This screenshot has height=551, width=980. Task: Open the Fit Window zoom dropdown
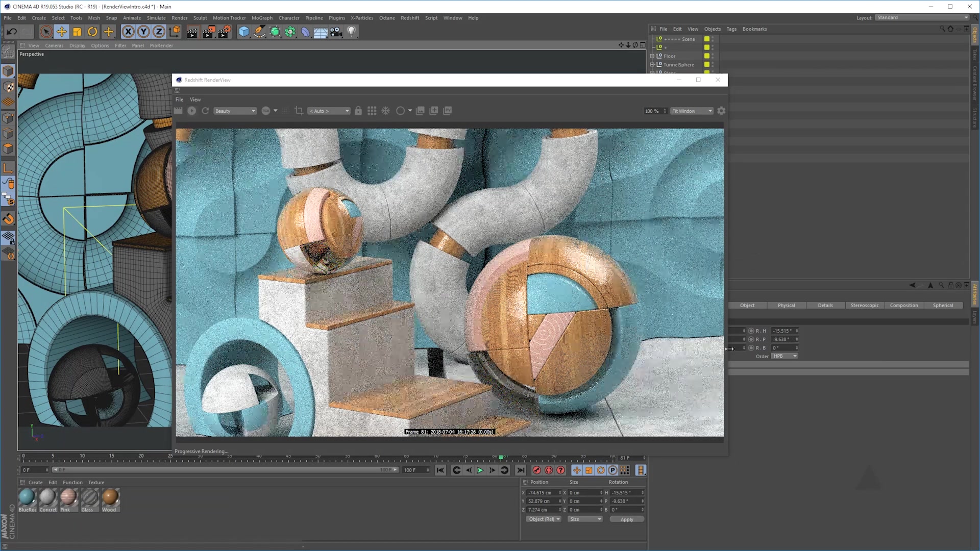pos(691,111)
